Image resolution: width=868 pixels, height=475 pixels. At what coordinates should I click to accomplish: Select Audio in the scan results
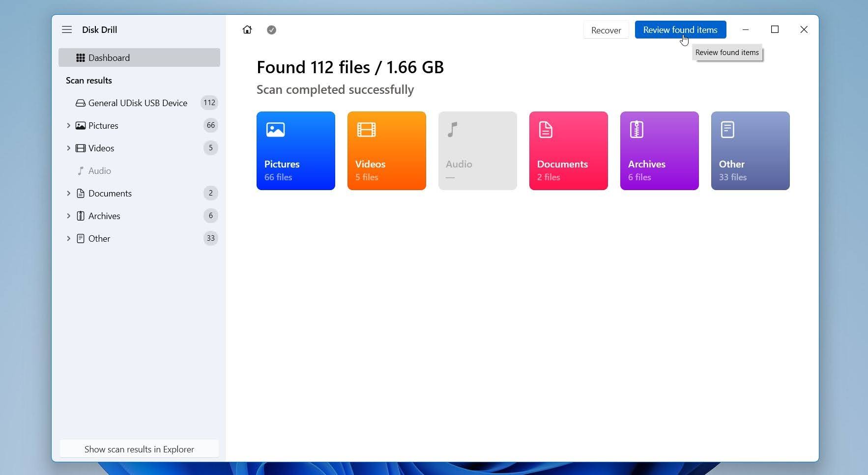pyautogui.click(x=139, y=170)
